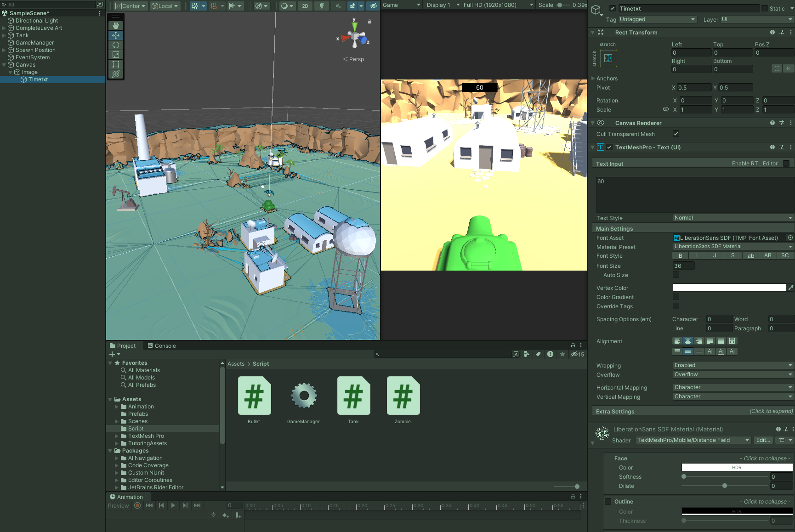This screenshot has width=795, height=532.
Task: Enable the Auto Size checkbox
Action: point(676,275)
